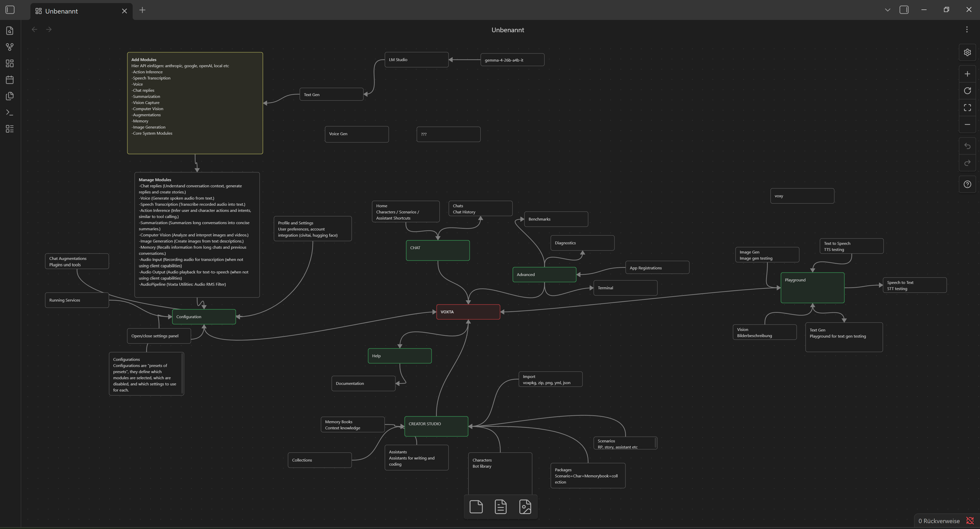980x529 pixels.
Task: Add media from vault to canvas
Action: pos(525,507)
